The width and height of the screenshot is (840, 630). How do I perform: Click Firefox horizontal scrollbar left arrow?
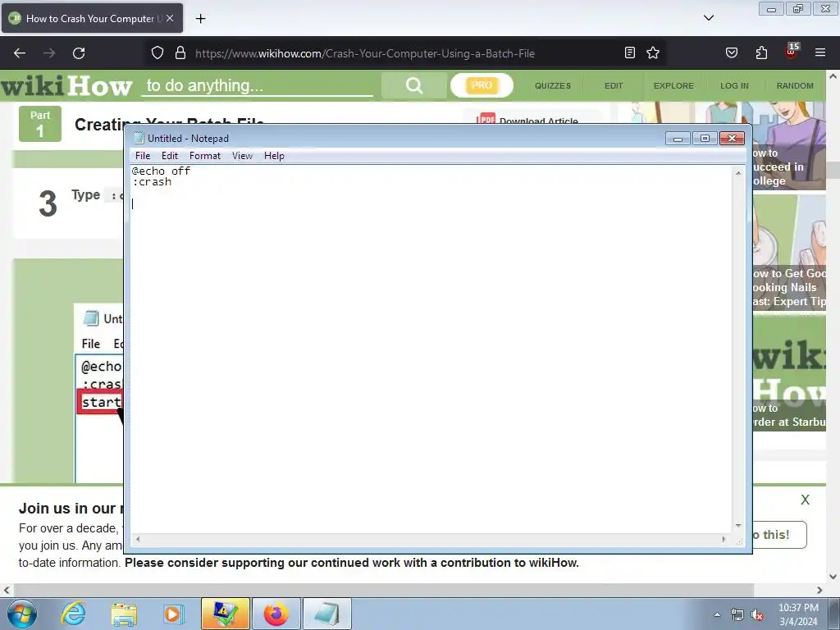pos(7,590)
